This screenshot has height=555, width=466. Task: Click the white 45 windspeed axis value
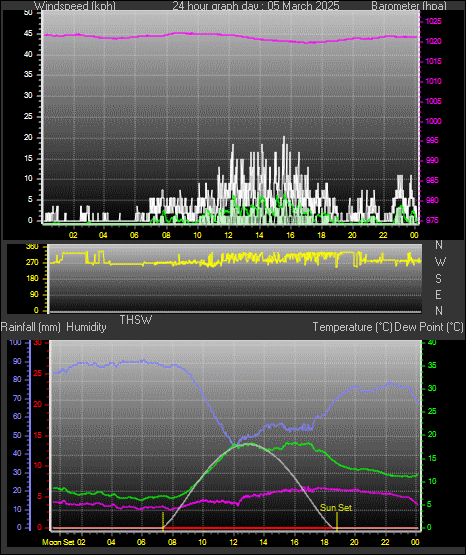(28, 34)
